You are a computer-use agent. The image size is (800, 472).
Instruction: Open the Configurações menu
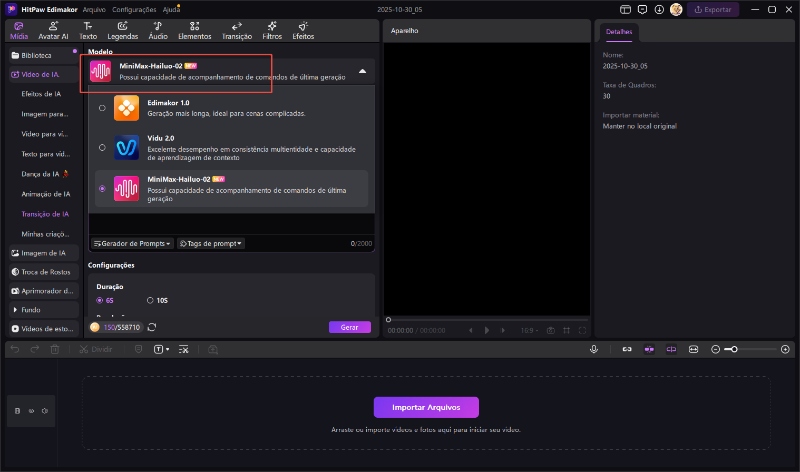[x=134, y=9]
